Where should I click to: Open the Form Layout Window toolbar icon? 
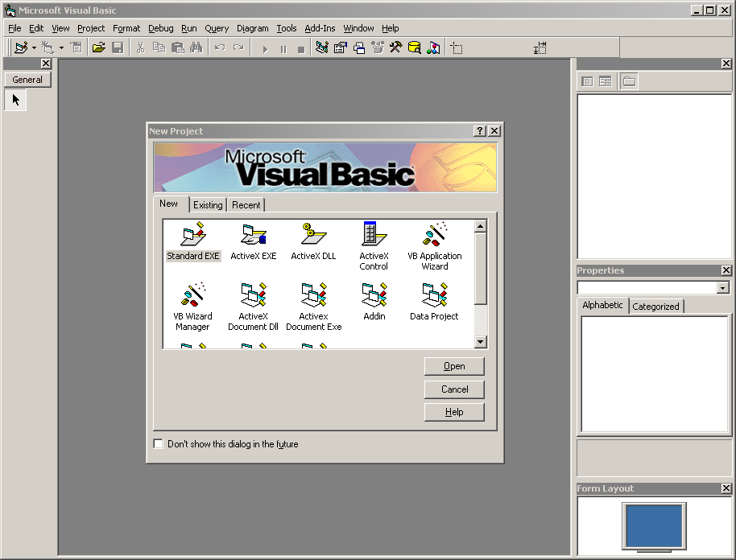pyautogui.click(x=359, y=47)
